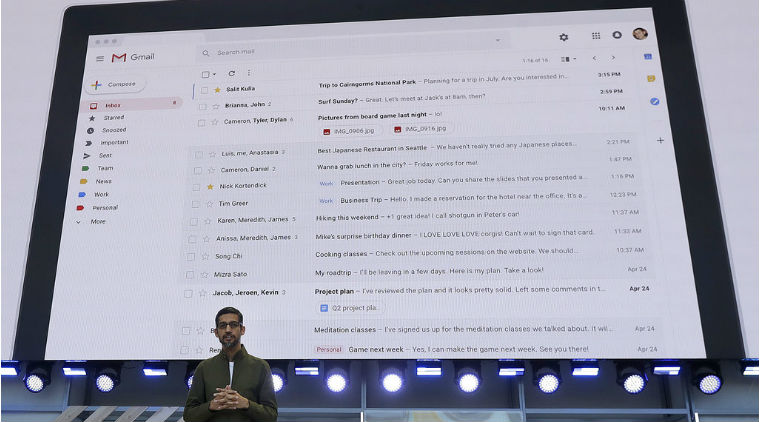Go to the next page of emails
Viewport: 759px width, 422px height.
click(613, 58)
